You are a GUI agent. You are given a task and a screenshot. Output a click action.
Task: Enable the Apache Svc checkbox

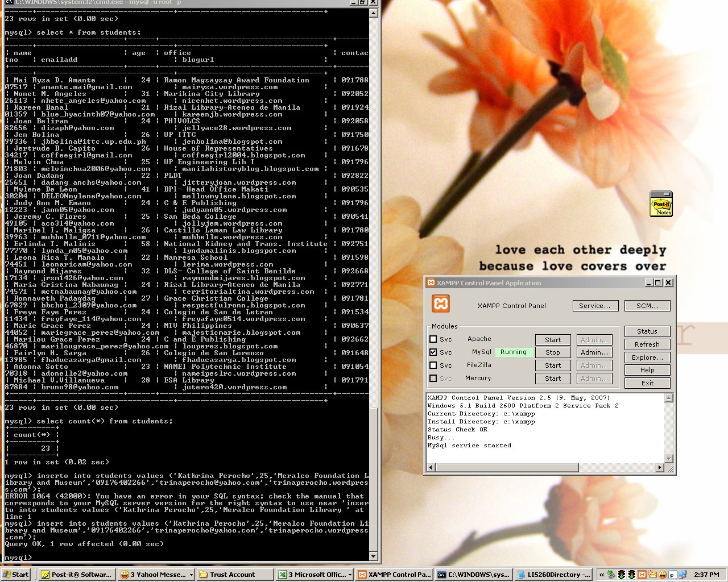tap(433, 339)
